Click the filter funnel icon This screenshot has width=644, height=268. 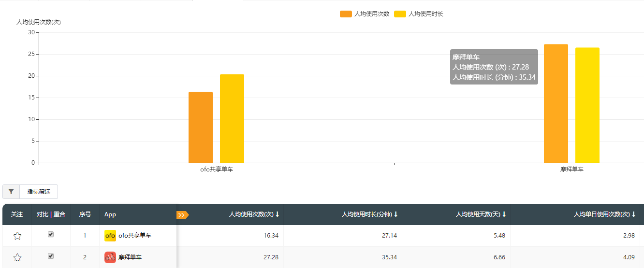click(11, 192)
